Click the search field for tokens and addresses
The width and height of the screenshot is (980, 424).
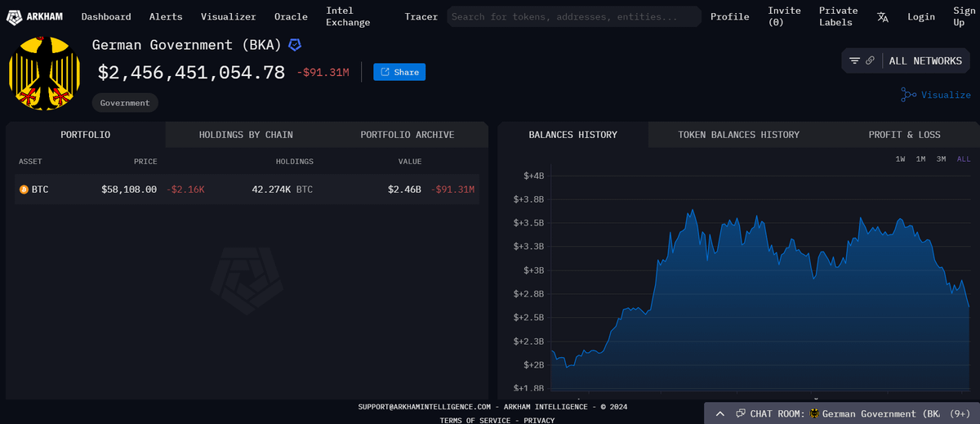574,16
